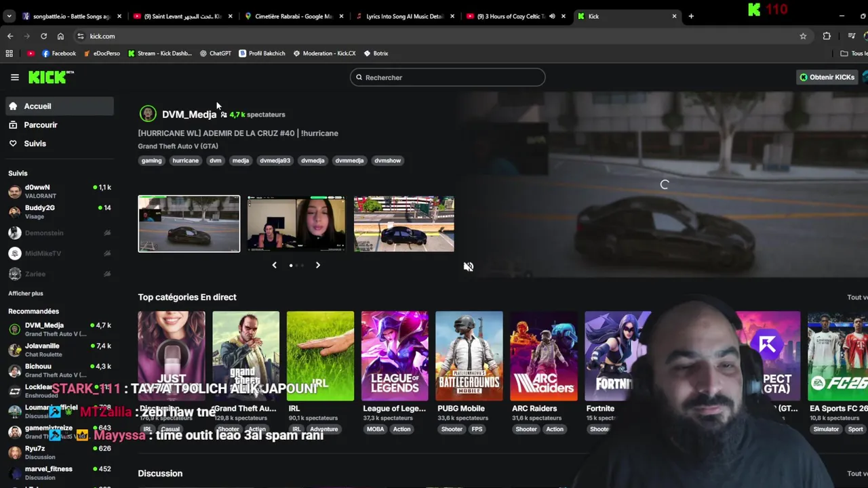Select Parcourir in the sidebar
The height and width of the screenshot is (488, 868).
61,125
